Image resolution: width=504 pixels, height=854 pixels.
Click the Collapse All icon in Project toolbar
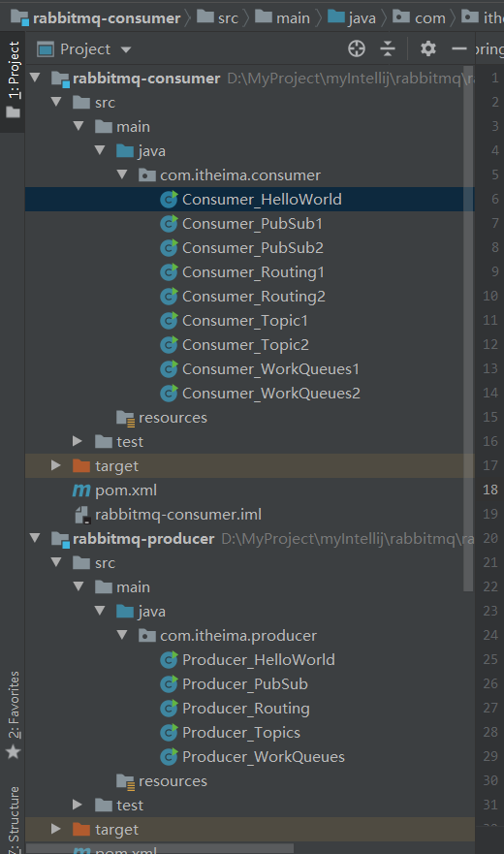[388, 49]
